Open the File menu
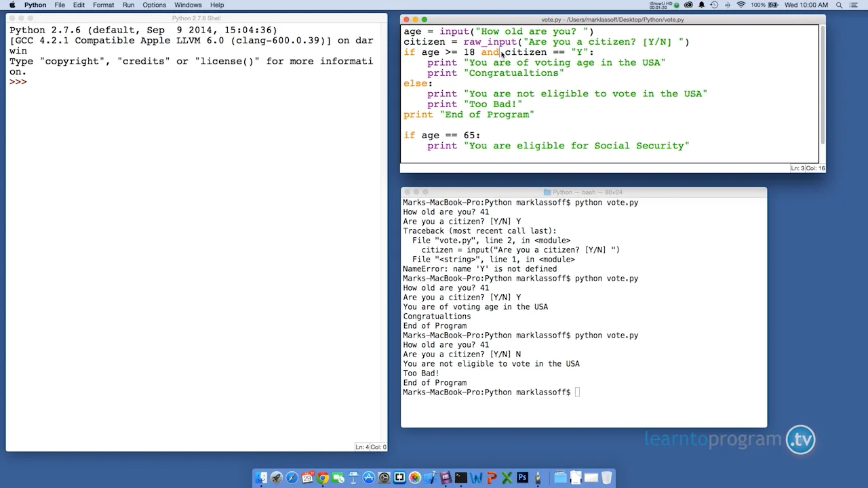This screenshot has width=868, height=488. coord(60,5)
